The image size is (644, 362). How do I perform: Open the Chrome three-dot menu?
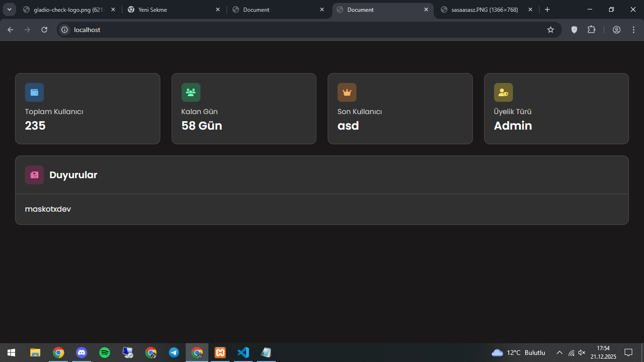[633, 30]
